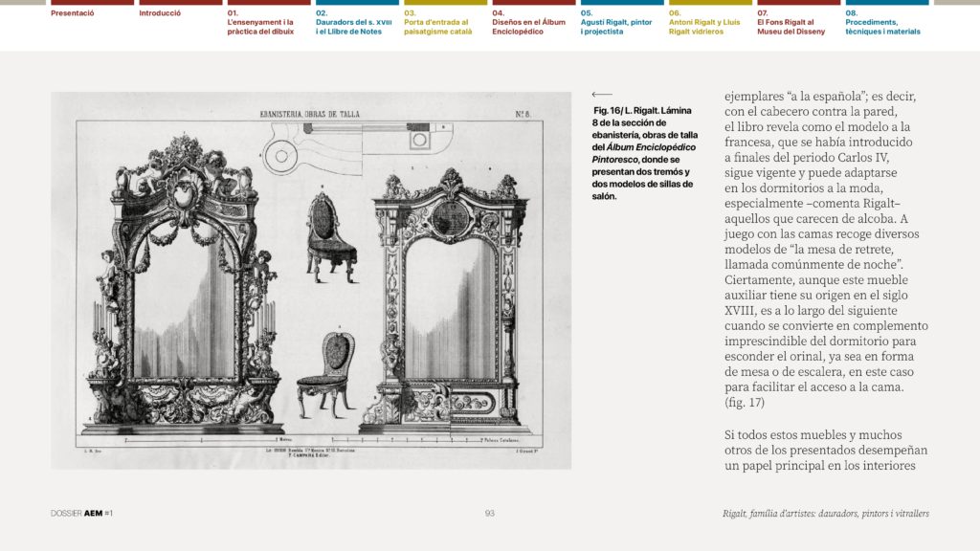Open chapter 04 Diseños en el Álbum Enciclopédico
This screenshot has width=980, height=551.
pyautogui.click(x=527, y=22)
